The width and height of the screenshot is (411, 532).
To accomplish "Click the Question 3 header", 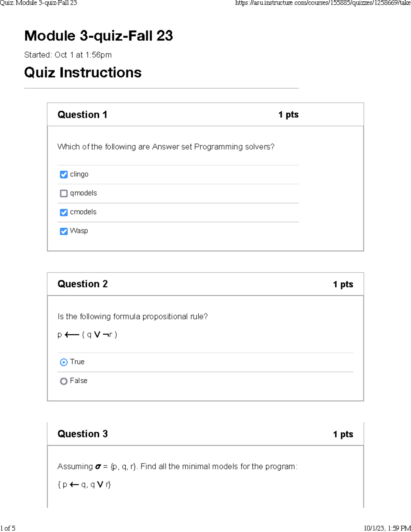I will click(x=82, y=434).
